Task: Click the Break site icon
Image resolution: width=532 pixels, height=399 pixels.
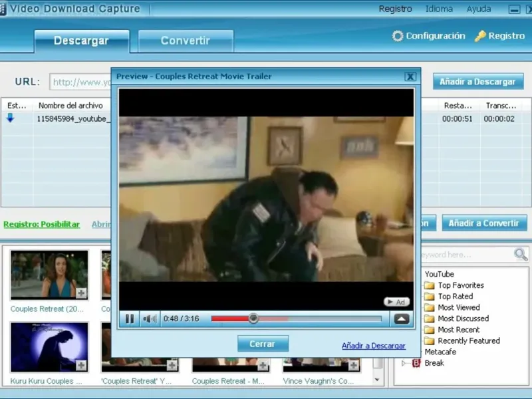Action: tap(416, 363)
